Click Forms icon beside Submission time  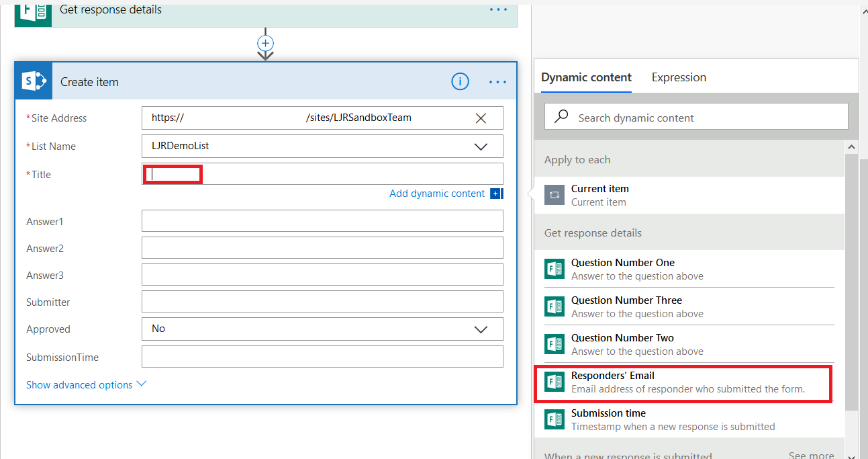point(554,419)
